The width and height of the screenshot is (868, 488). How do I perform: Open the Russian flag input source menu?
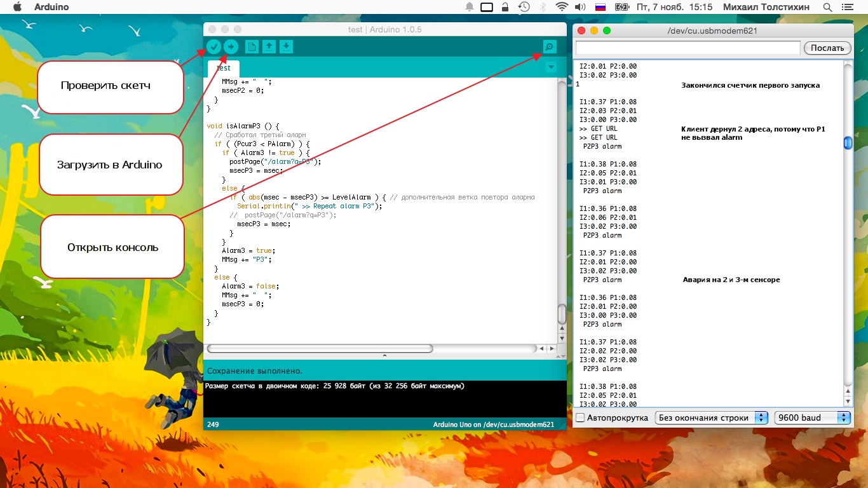600,7
